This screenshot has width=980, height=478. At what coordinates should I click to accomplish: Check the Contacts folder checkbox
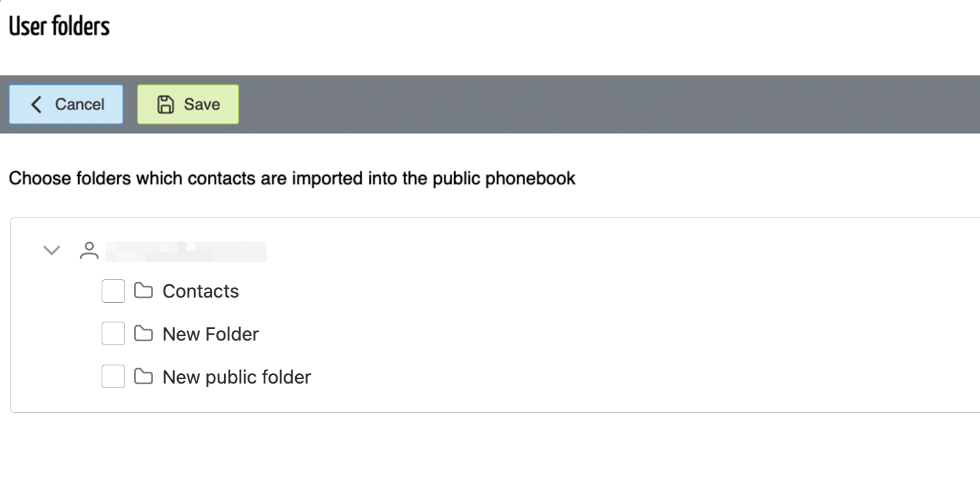[113, 291]
